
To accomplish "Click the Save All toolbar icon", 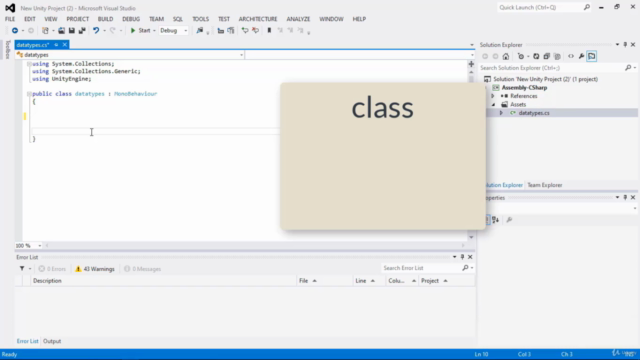I will [x=82, y=31].
